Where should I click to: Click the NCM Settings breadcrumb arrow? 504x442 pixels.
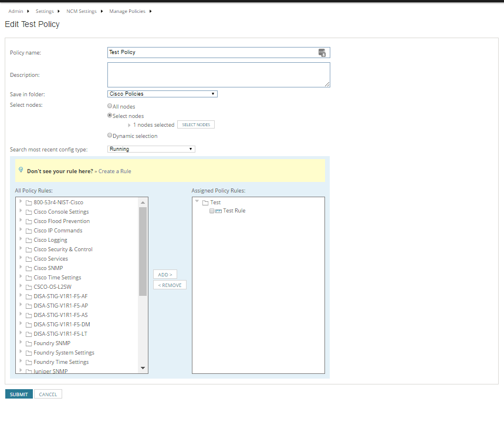click(102, 11)
